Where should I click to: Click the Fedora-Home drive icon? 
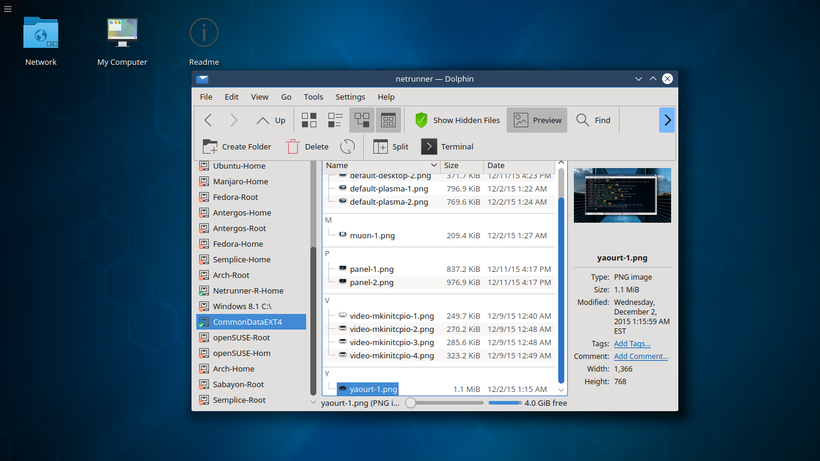click(204, 244)
